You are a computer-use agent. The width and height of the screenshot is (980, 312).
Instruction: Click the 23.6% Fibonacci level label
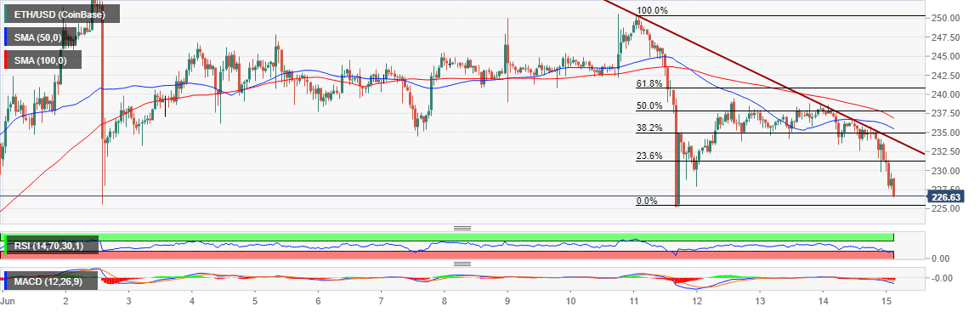(649, 157)
